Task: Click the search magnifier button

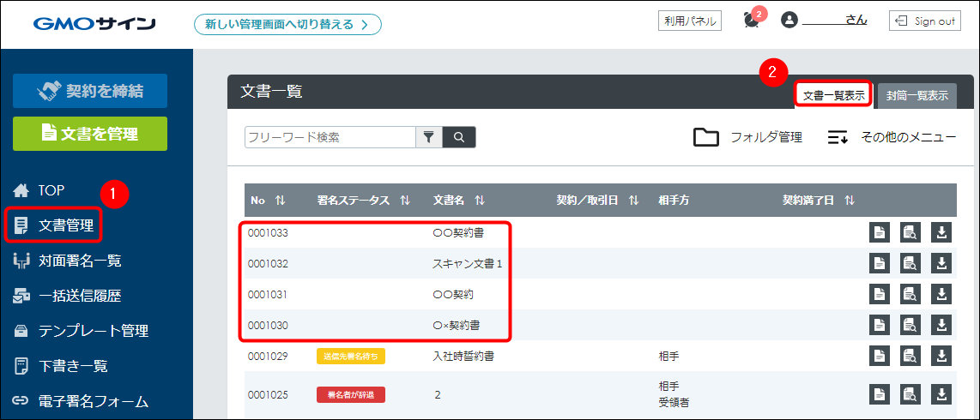Action: tap(459, 137)
